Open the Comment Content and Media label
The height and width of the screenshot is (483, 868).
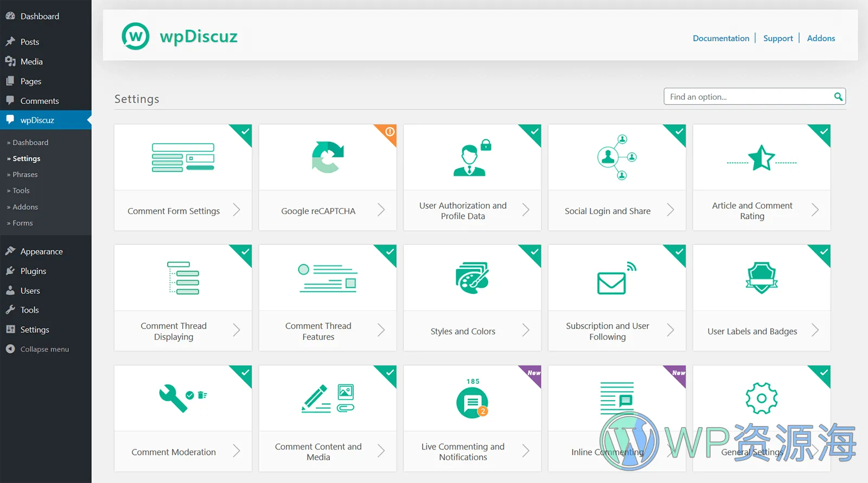tap(318, 452)
